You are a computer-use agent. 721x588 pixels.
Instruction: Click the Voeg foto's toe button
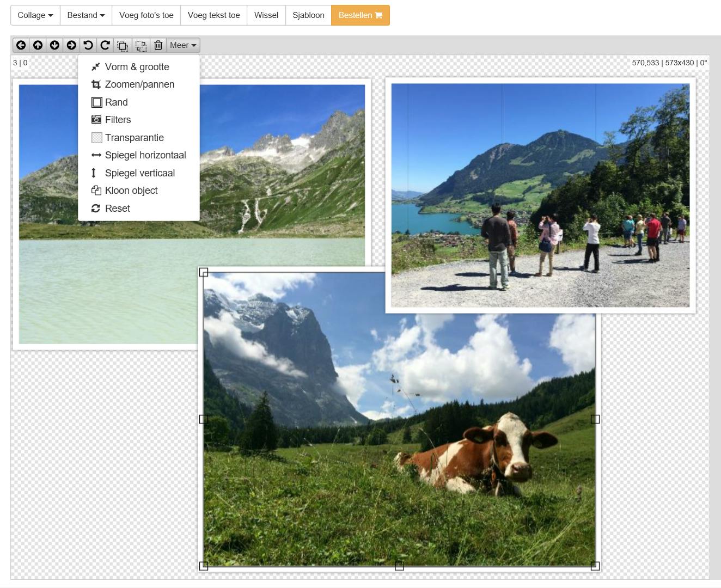(146, 15)
